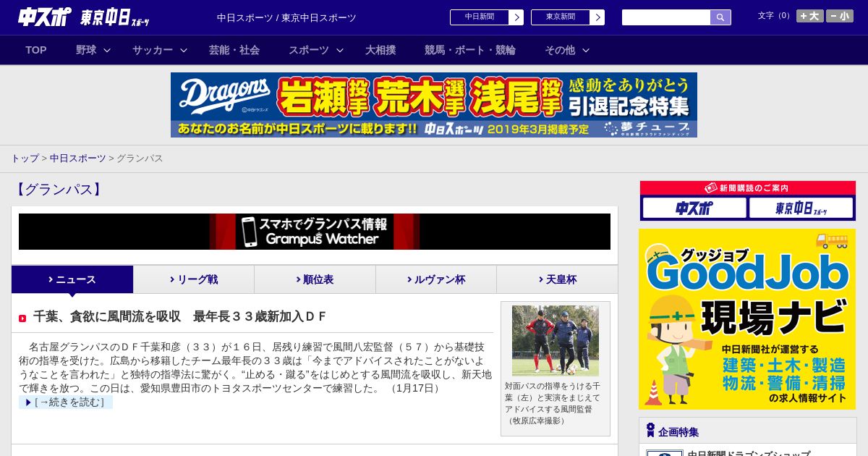Select the 順位表 tab

pyautogui.click(x=315, y=279)
